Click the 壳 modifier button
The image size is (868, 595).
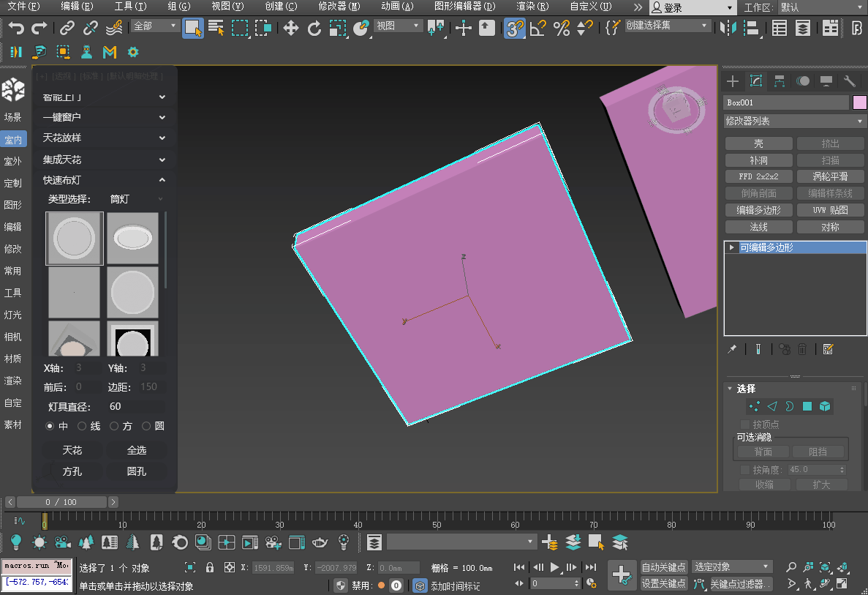coord(758,143)
